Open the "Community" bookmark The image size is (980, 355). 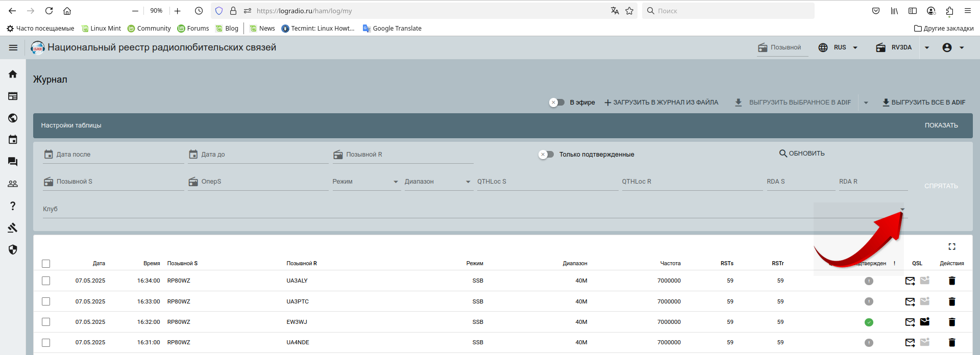click(149, 29)
